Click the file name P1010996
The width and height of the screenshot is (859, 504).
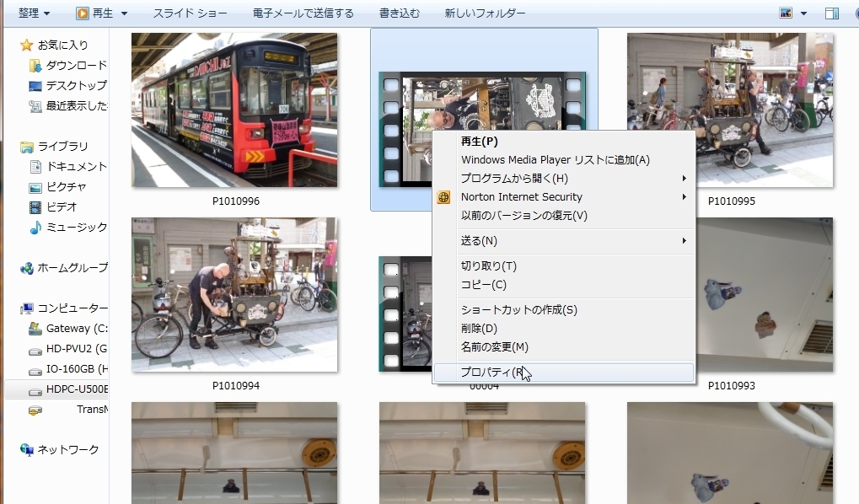pyautogui.click(x=236, y=201)
